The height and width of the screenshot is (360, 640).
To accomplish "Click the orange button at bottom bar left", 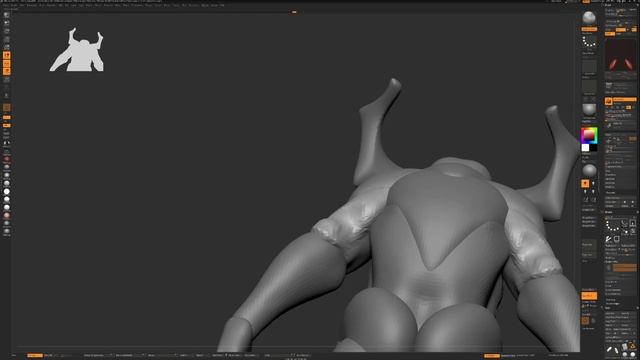I will 35,356.
